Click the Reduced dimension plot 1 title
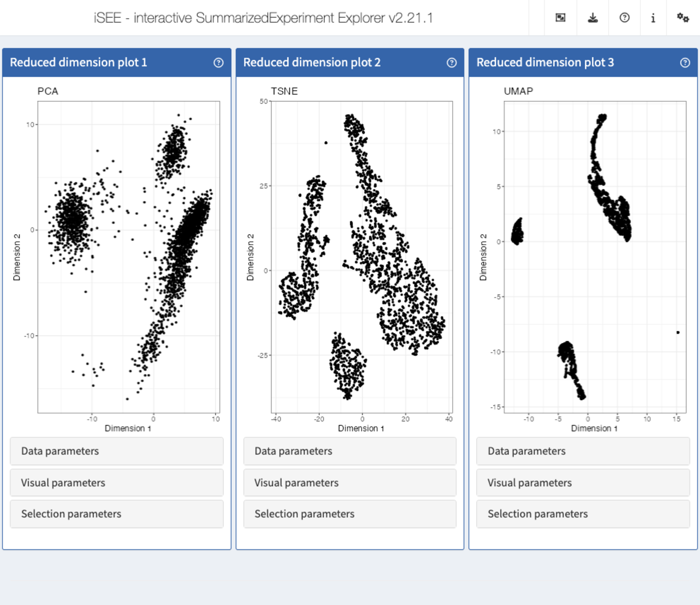Image resolution: width=700 pixels, height=605 pixels. [78, 62]
